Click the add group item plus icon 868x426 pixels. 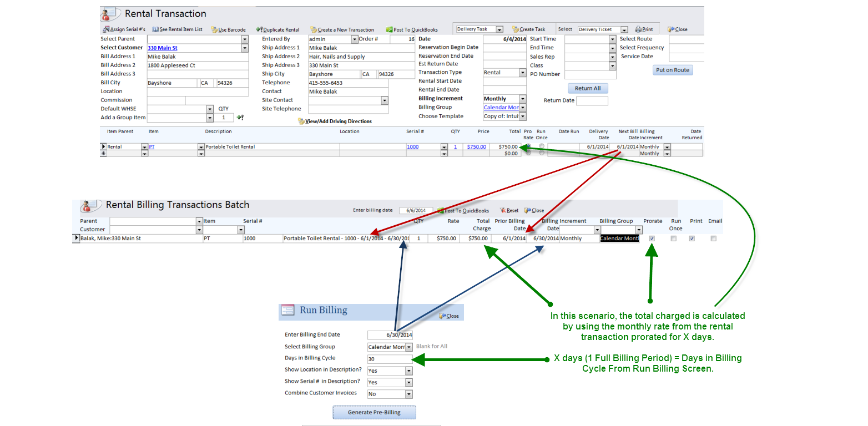[240, 118]
